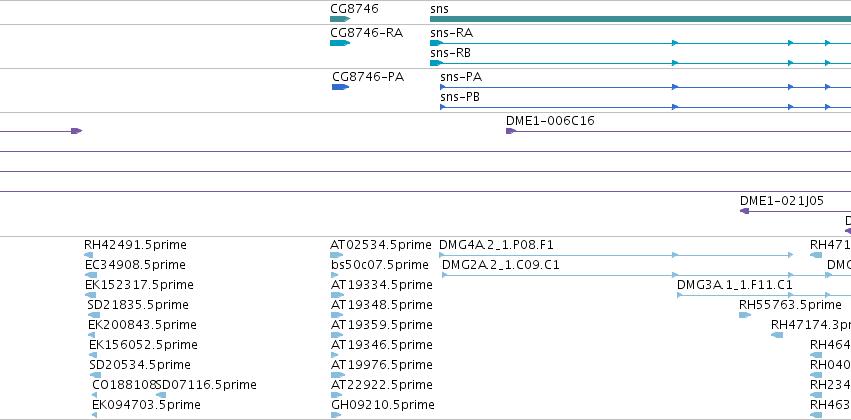Click the sns-PA protein label

pos(461,77)
